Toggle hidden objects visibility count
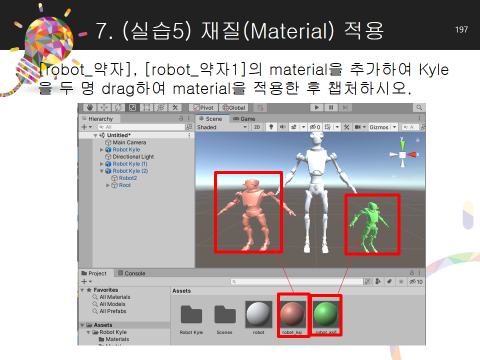Screen dimensions: 480x360 (315, 127)
